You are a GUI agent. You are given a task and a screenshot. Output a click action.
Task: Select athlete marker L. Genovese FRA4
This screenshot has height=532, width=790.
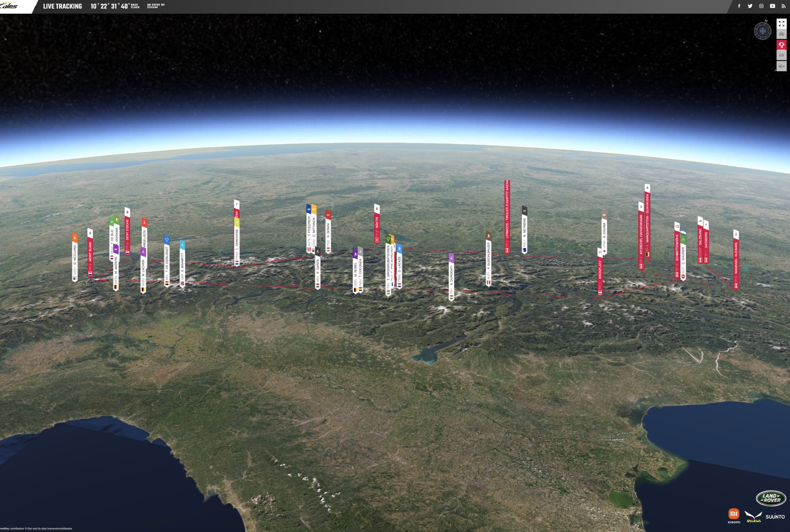[236, 242]
